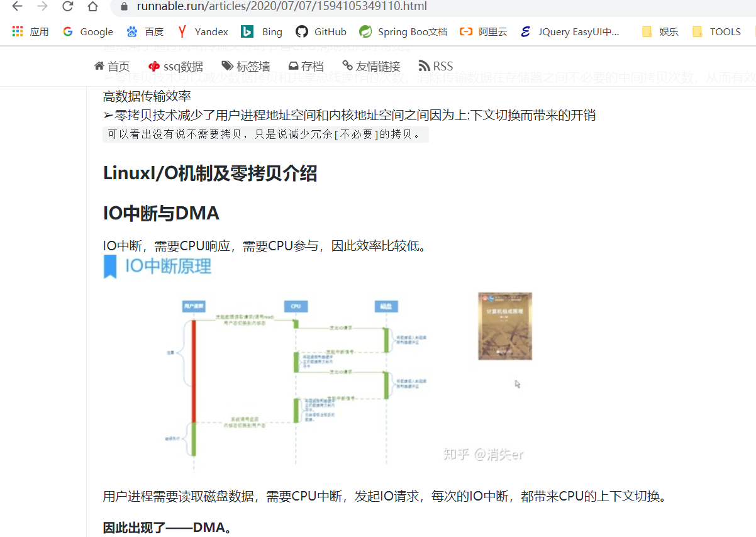This screenshot has height=537, width=756.
Task: Click the 用户进程 box in diagram
Action: pos(194,306)
